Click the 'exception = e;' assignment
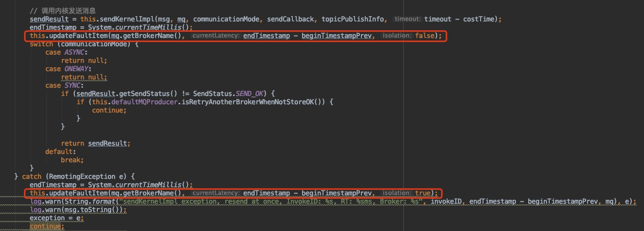The image size is (644, 231). 57,218
